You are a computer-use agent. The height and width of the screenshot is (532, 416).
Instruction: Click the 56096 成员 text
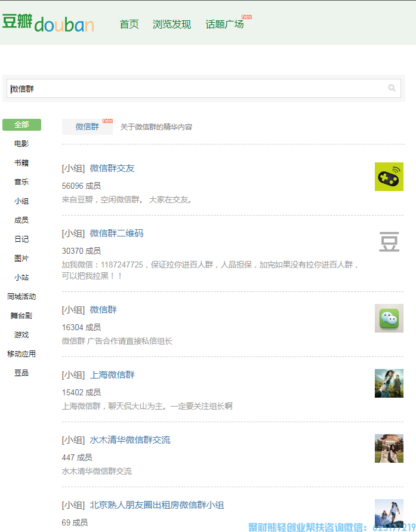click(x=81, y=186)
